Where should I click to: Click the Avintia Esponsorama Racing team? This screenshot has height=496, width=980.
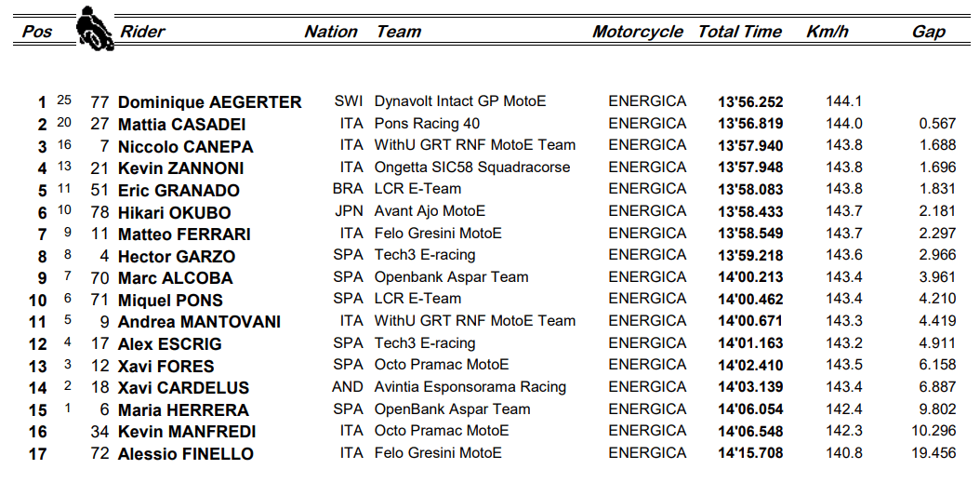coord(470,387)
